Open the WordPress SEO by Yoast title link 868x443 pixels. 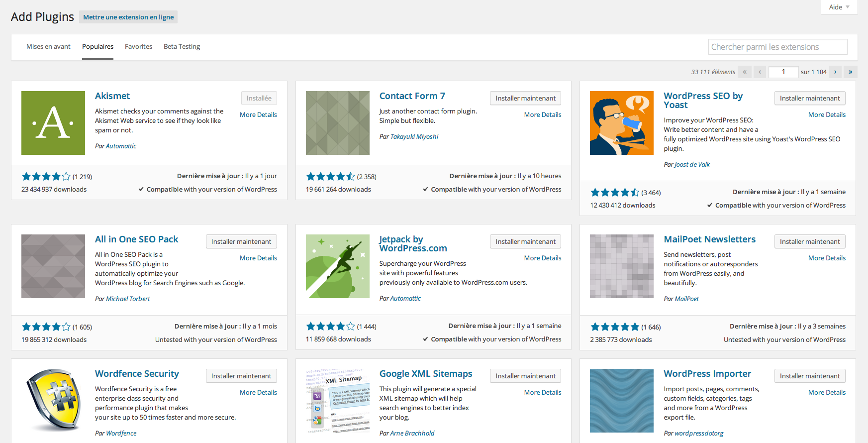703,101
